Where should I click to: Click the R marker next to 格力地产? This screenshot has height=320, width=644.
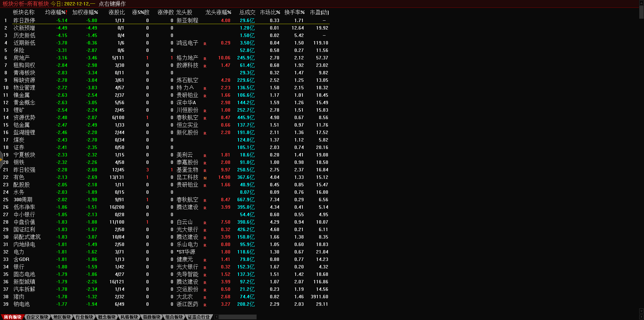pos(205,59)
